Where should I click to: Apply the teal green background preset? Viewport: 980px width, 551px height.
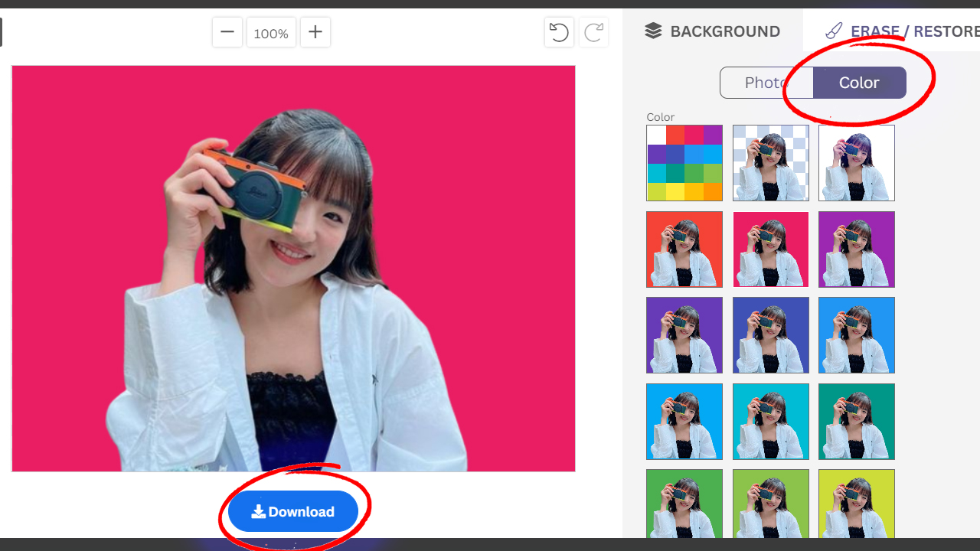tap(856, 422)
